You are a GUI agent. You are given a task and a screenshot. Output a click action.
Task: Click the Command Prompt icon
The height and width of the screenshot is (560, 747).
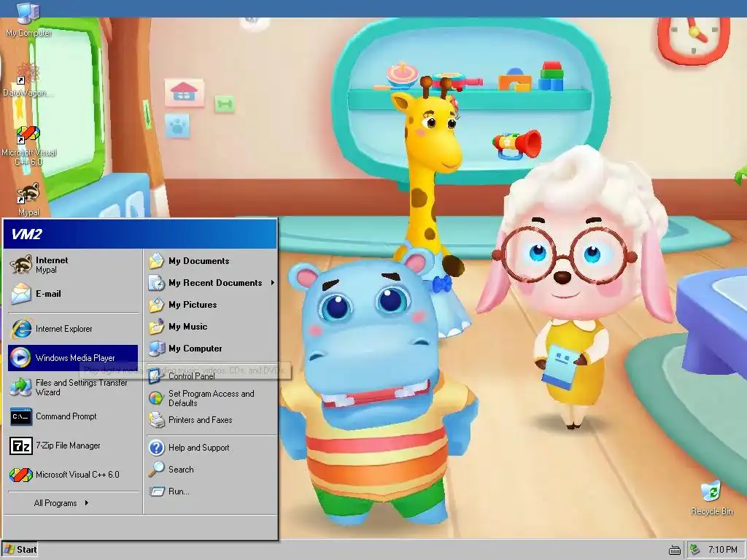[21, 416]
